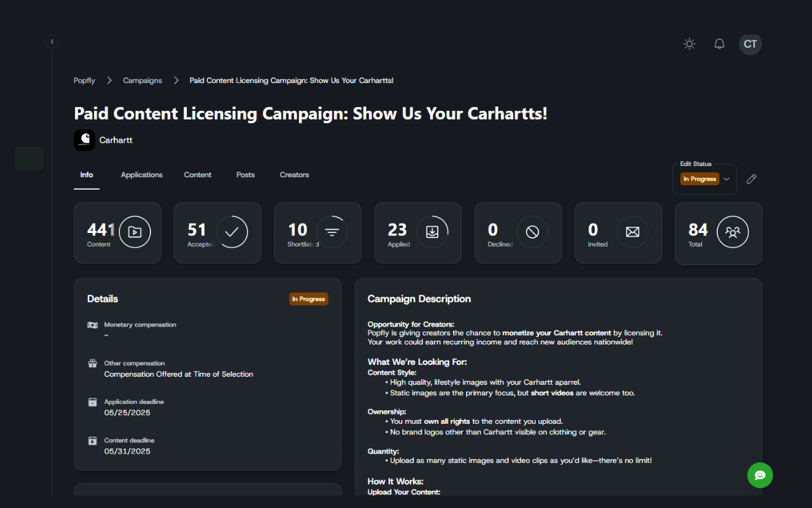The image size is (812, 508).
Task: Click the current campaign breadcrumb text
Action: pyautogui.click(x=292, y=81)
